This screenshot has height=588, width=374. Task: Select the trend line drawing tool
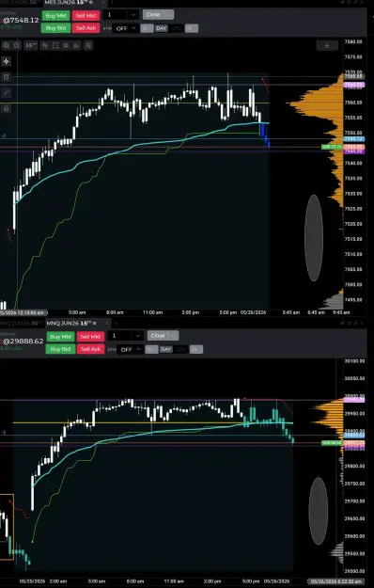(x=6, y=92)
